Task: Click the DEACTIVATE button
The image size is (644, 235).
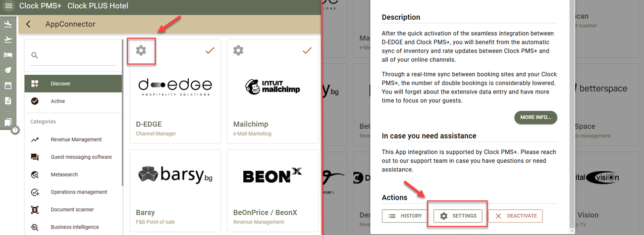Action: click(515, 216)
